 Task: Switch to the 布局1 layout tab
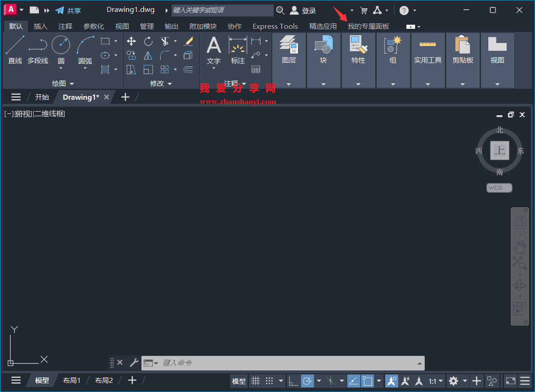tap(71, 380)
